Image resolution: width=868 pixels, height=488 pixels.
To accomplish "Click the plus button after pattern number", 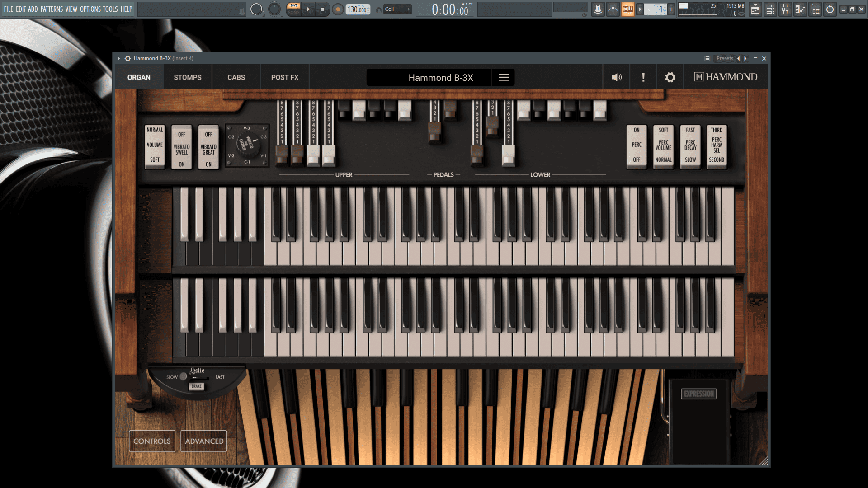I will [671, 9].
